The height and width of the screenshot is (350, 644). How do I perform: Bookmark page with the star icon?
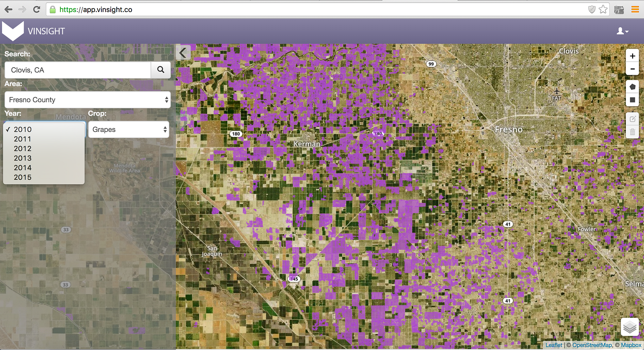(x=603, y=9)
